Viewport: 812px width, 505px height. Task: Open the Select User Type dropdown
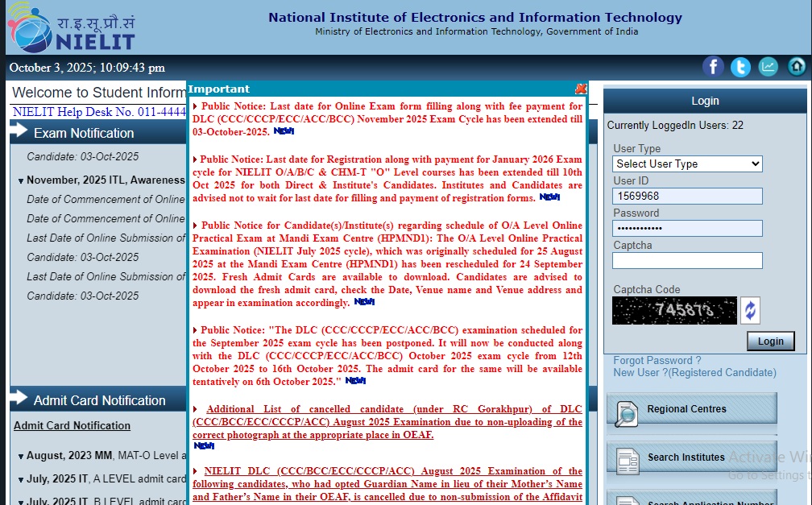[x=687, y=164]
